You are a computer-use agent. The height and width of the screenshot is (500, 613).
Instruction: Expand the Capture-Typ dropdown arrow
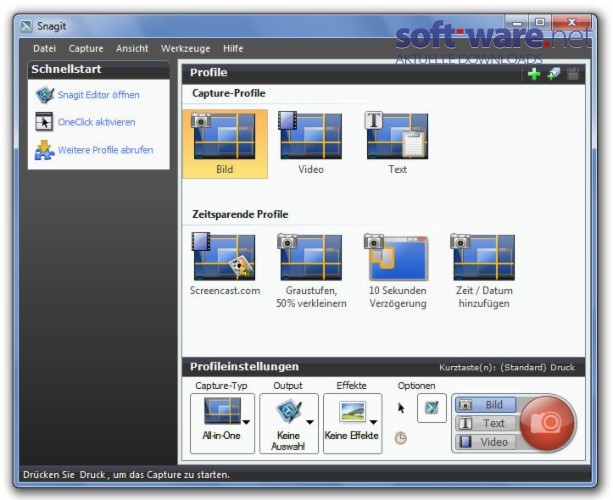tap(246, 422)
